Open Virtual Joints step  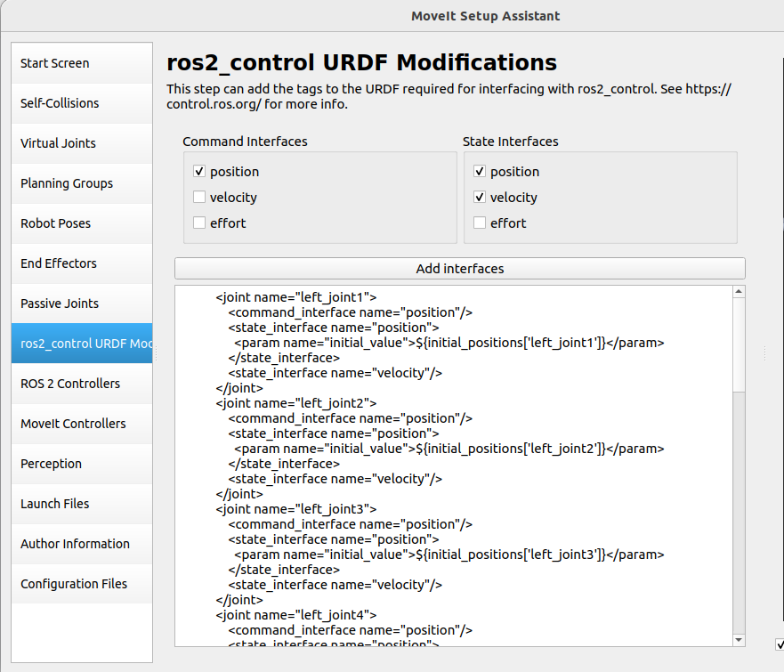82,143
